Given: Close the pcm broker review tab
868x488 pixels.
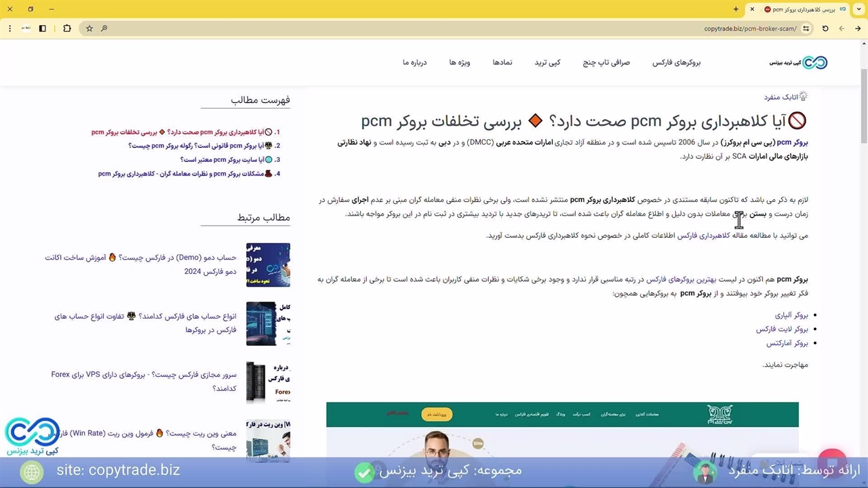Looking at the screenshot, I should tap(752, 9).
